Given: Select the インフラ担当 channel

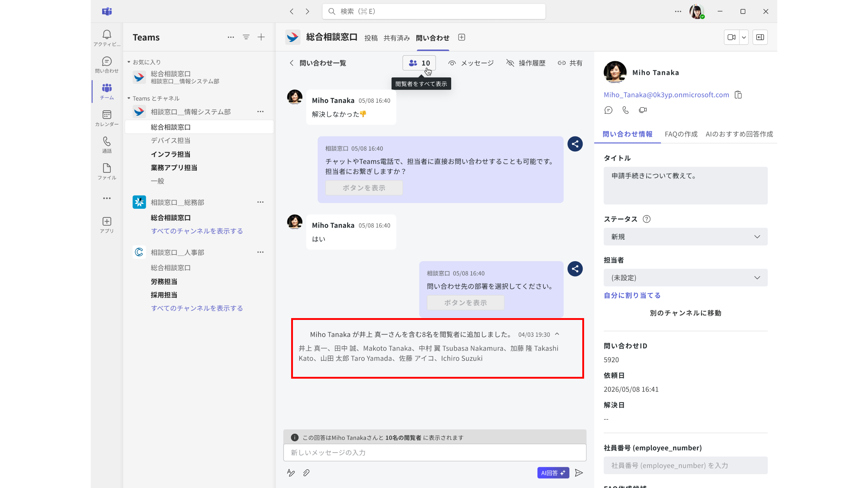Looking at the screenshot, I should pos(170,154).
